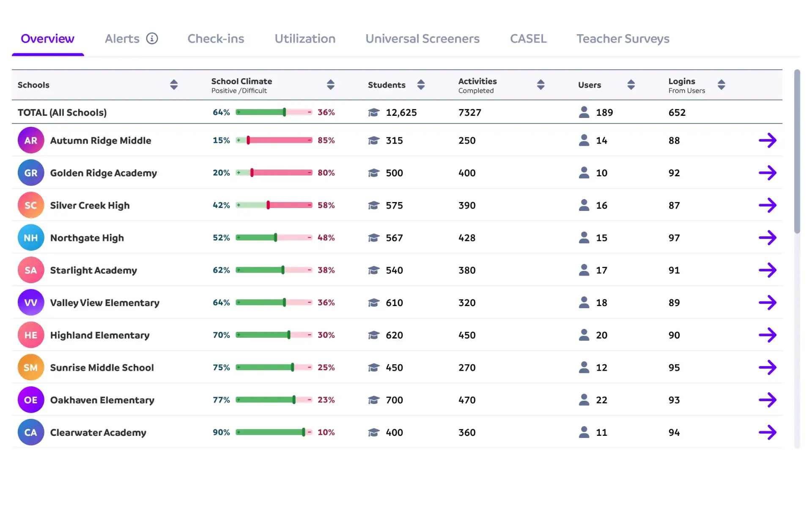Open Autumn Ridge Middle arrow icon

click(x=767, y=140)
